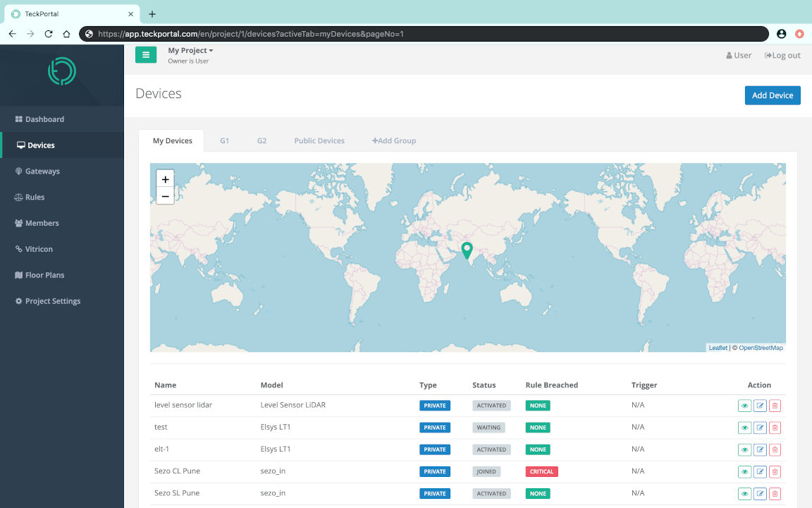
Task: Open Devices in the sidebar
Action: [x=62, y=145]
